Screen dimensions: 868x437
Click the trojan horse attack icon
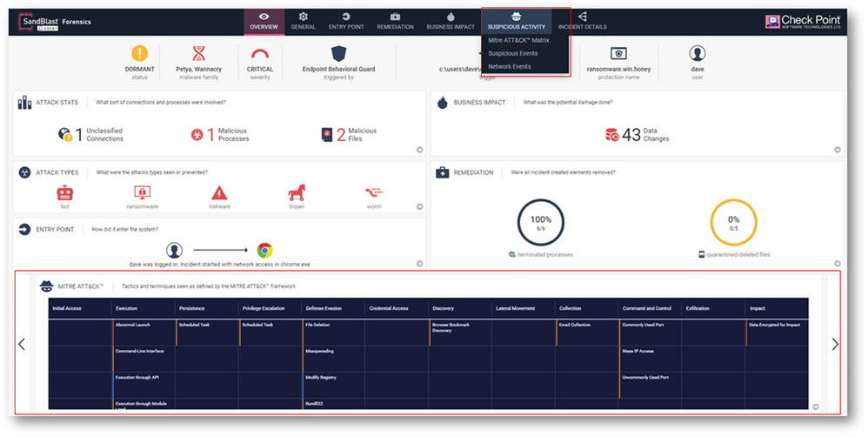297,192
